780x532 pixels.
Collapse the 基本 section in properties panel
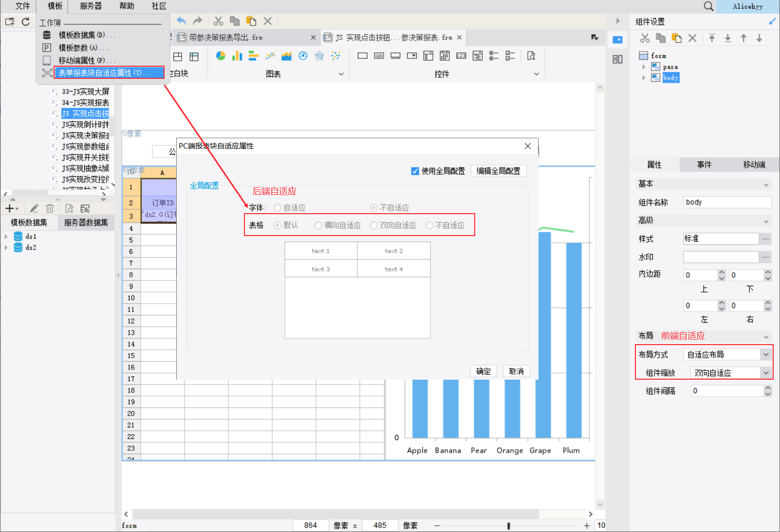click(766, 185)
